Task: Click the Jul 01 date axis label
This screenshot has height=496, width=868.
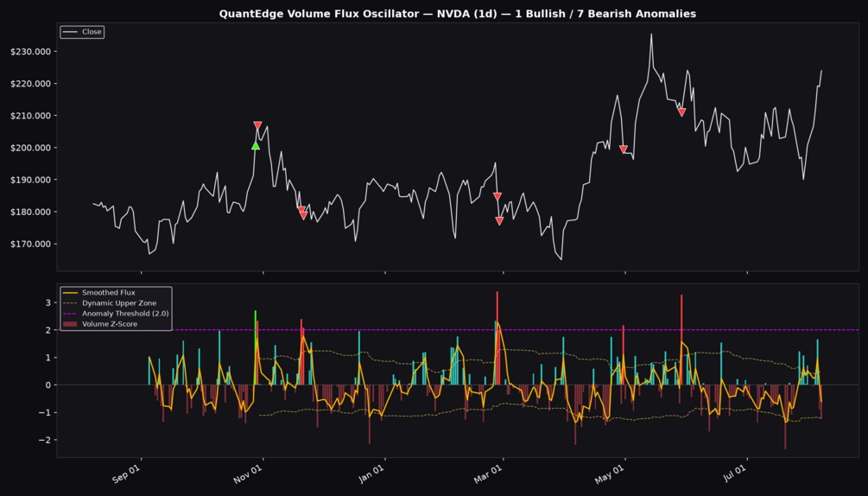Action: point(733,474)
